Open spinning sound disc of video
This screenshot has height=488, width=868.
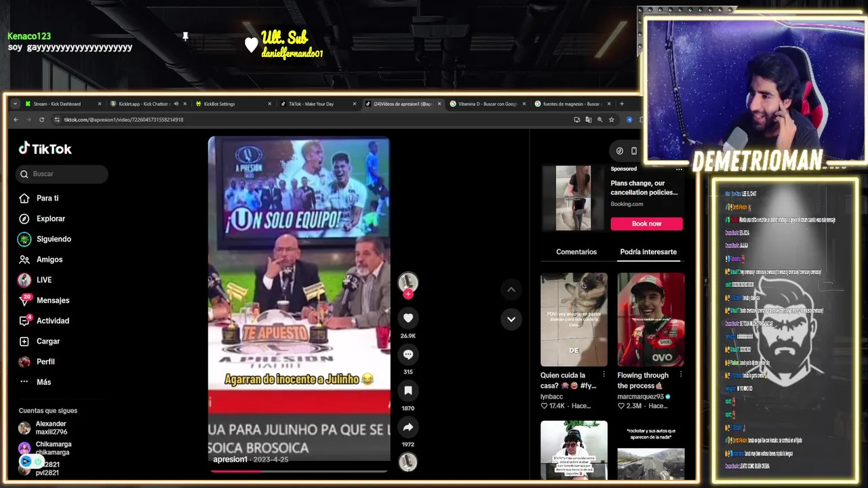[x=408, y=462]
